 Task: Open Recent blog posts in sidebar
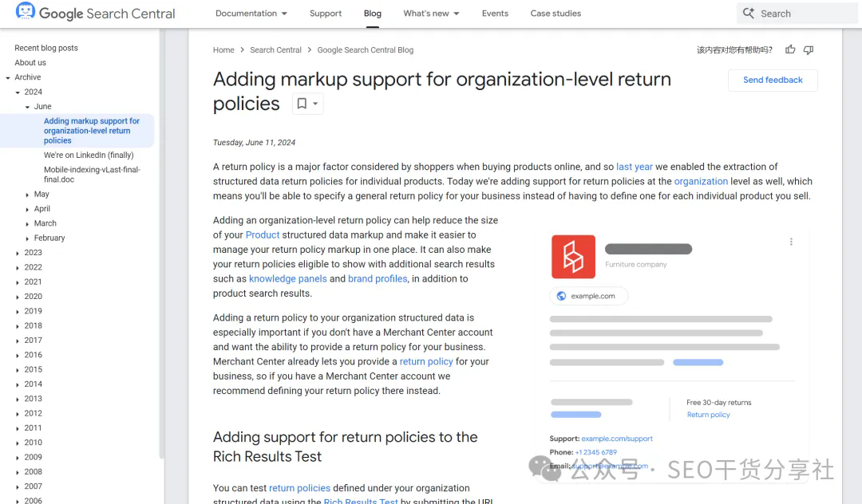click(46, 48)
